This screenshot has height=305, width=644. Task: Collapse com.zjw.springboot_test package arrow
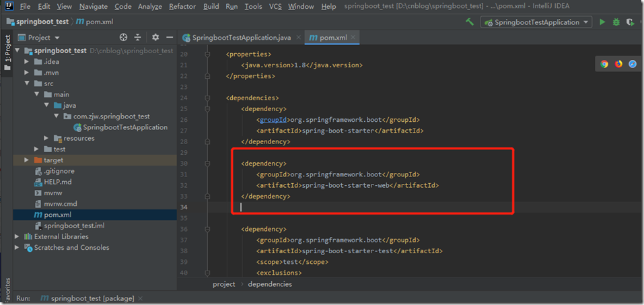tap(57, 116)
